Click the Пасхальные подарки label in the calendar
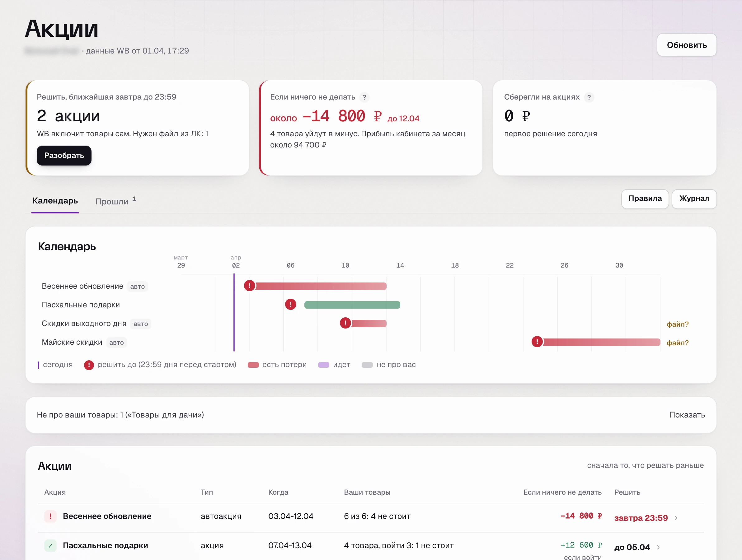742x560 pixels. (x=81, y=305)
